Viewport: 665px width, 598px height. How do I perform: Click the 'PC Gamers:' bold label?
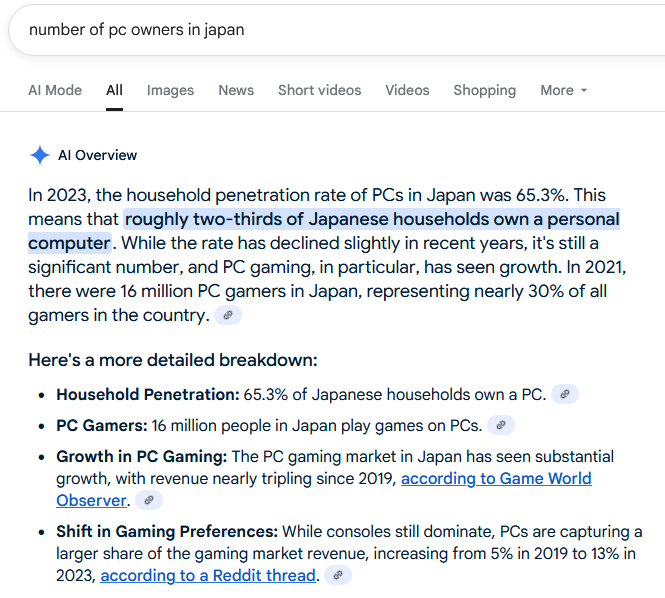click(102, 425)
